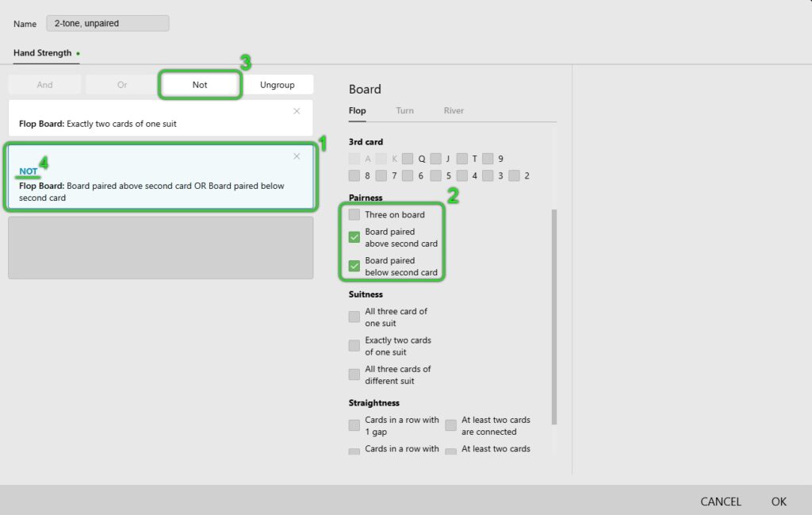Screen dimensions: 812x515
Task: Check 'Cards in a row with 1 gap'
Action: (x=354, y=425)
